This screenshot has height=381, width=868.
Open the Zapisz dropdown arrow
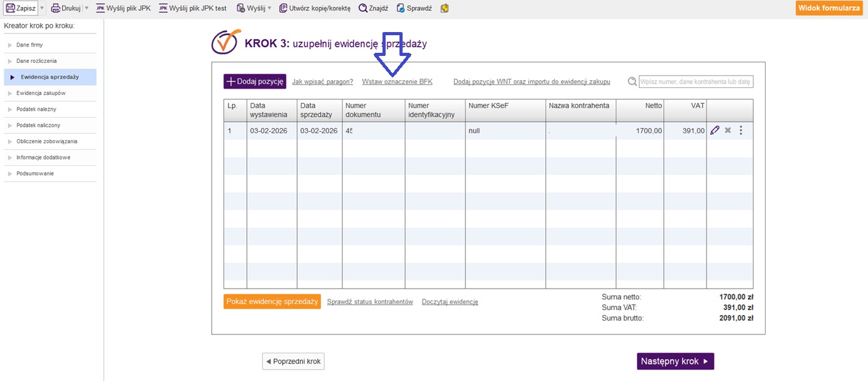tap(42, 8)
